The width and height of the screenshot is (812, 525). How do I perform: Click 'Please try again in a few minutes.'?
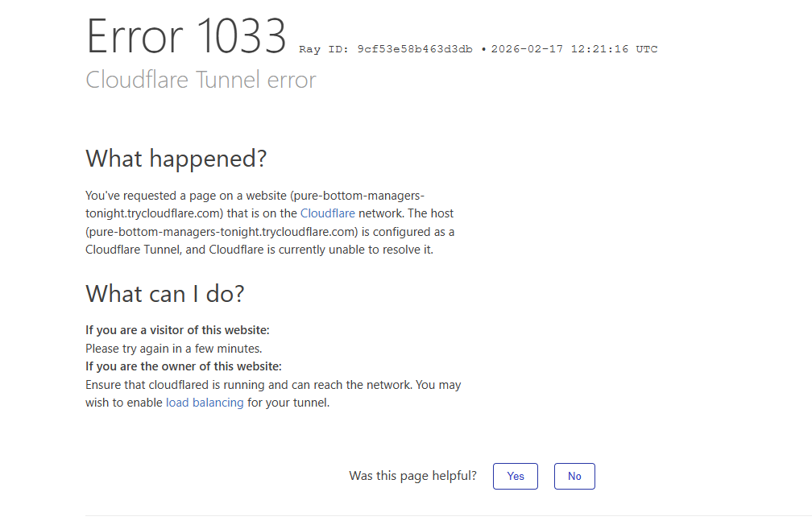[174, 349]
